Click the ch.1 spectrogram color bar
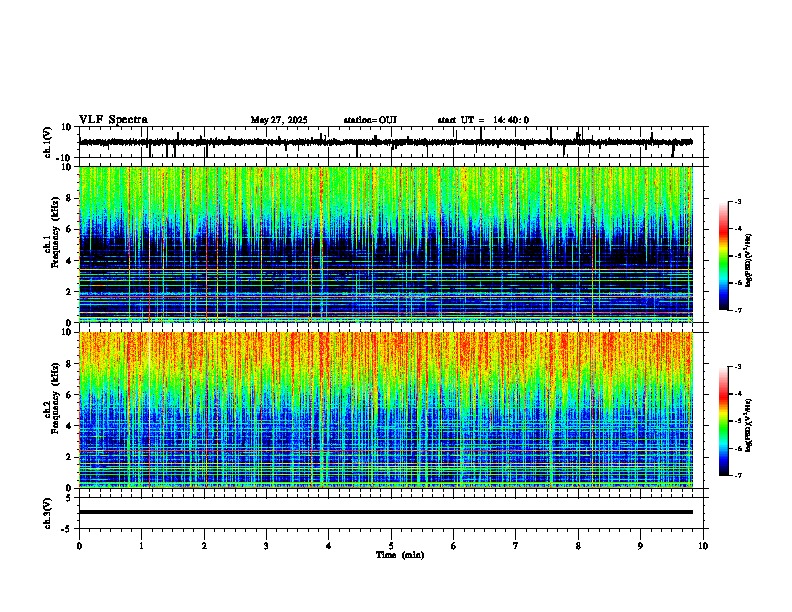Image resolution: width=792 pixels, height=612 pixels. pyautogui.click(x=724, y=256)
